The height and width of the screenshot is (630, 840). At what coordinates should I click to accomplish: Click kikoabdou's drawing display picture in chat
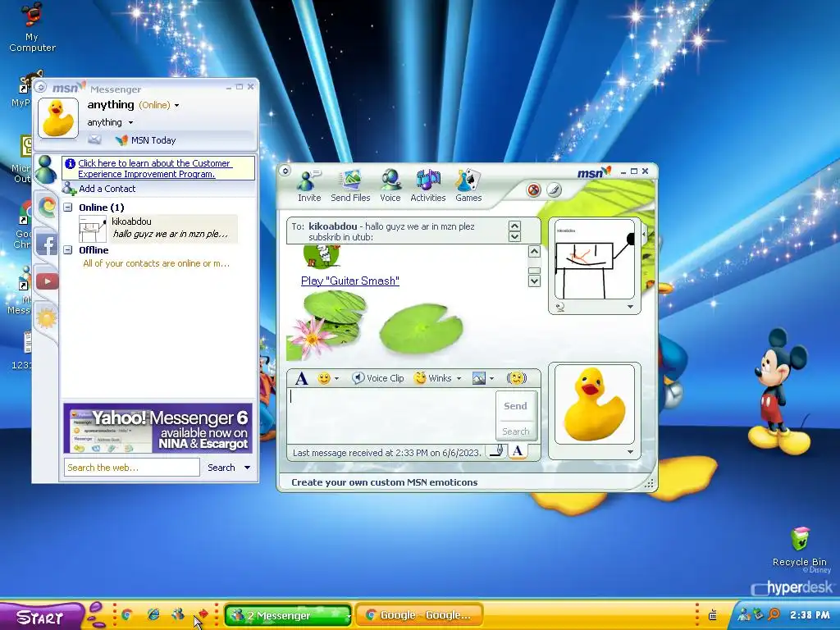[x=594, y=259]
